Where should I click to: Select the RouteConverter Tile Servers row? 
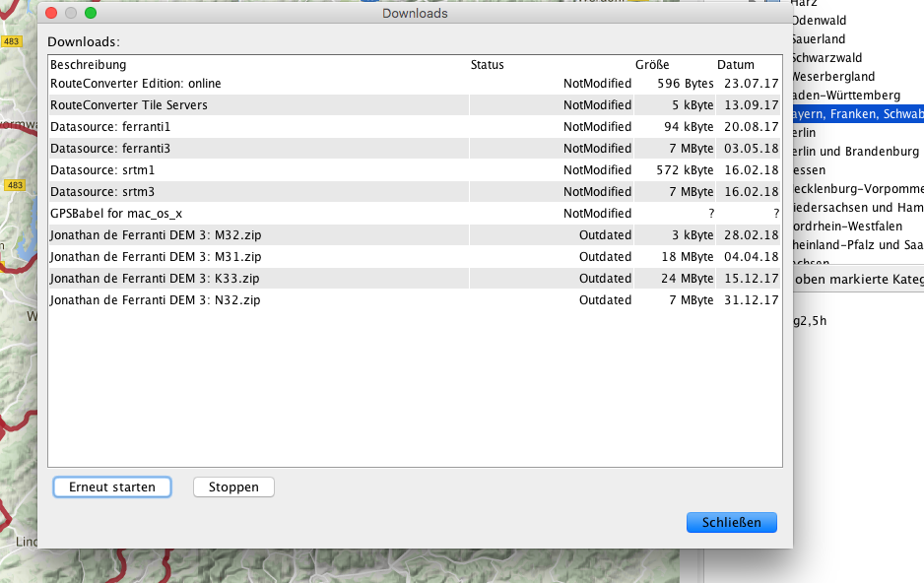point(129,105)
